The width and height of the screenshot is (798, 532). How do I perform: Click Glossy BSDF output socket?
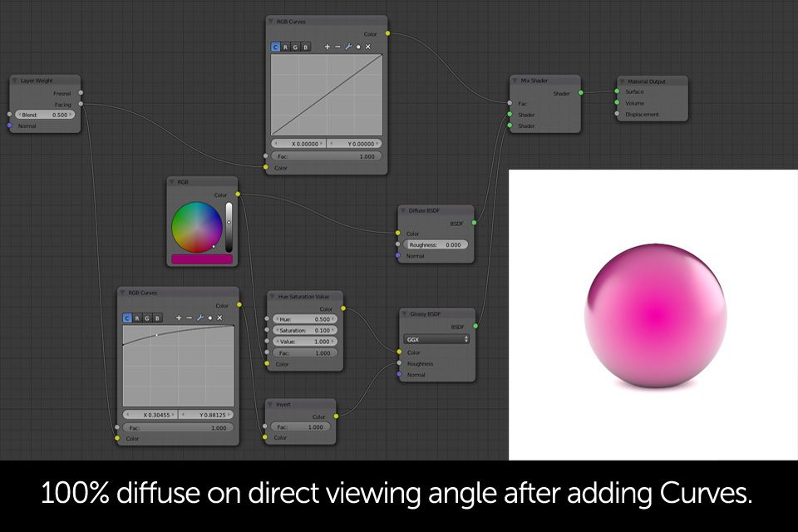pos(475,326)
